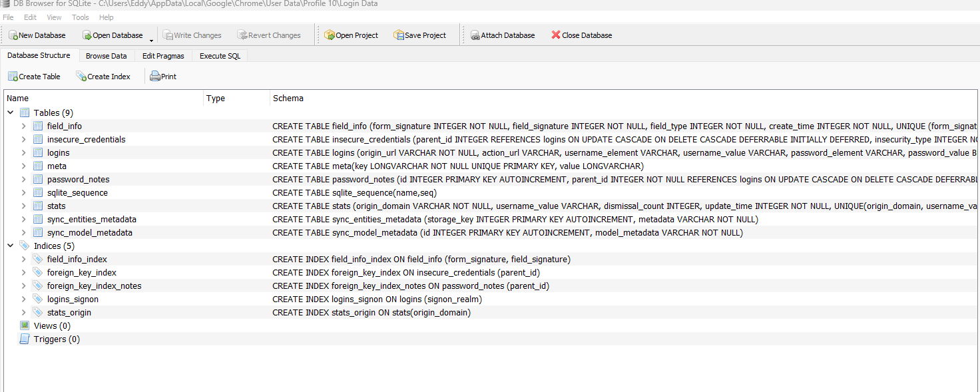980x392 pixels.
Task: Expand the insecure_credentials table row
Action: (23, 139)
